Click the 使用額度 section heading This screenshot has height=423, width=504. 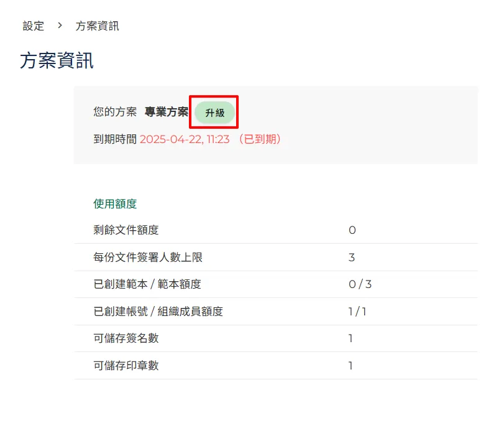point(115,203)
